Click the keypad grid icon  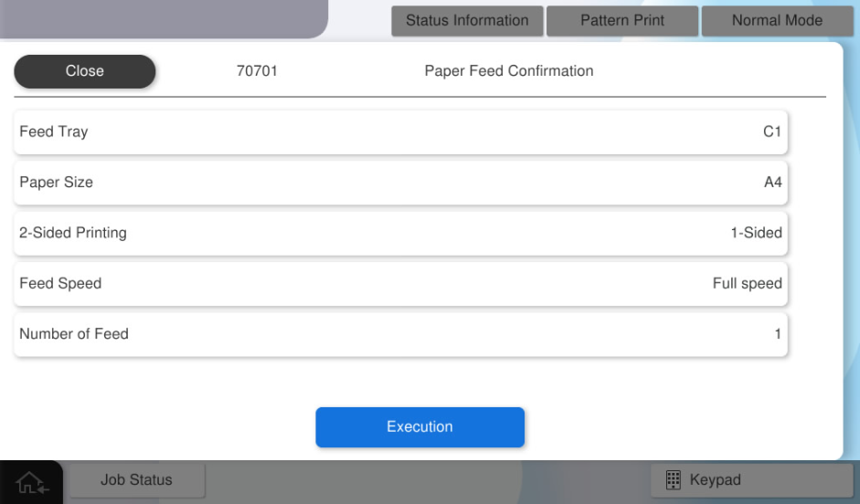(672, 480)
